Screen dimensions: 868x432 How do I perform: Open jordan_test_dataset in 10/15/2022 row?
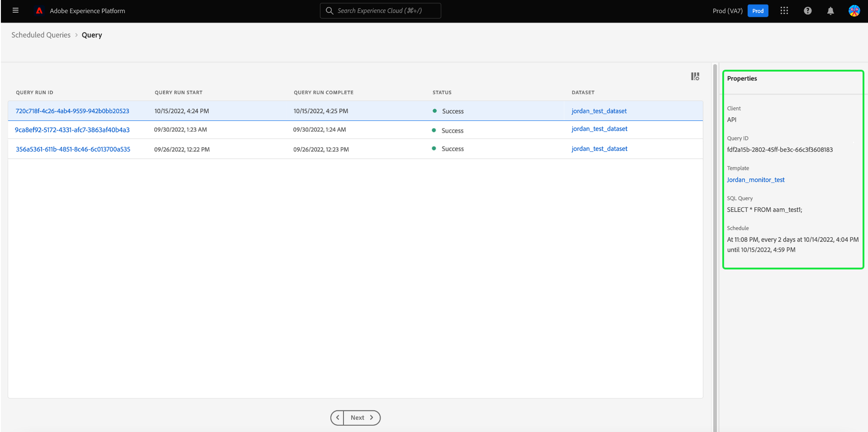[599, 111]
